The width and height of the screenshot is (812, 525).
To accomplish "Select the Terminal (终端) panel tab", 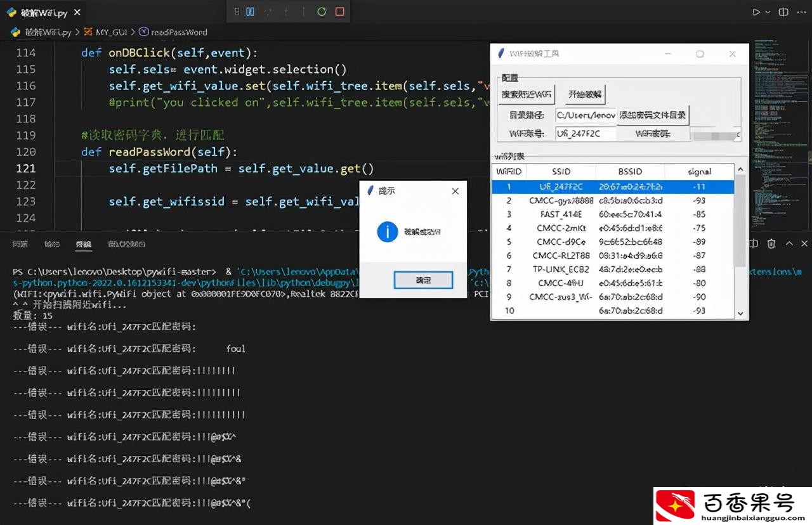I will point(83,244).
